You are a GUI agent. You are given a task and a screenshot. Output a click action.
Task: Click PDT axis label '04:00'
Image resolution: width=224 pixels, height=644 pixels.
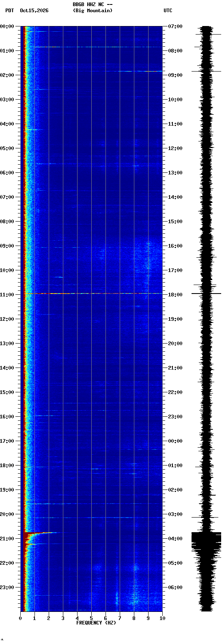7,124
